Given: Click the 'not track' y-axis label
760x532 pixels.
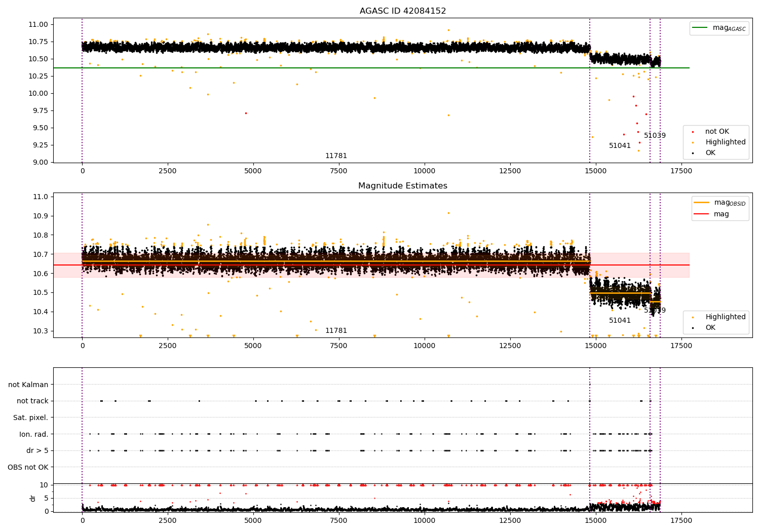Looking at the screenshot, I should click(32, 401).
